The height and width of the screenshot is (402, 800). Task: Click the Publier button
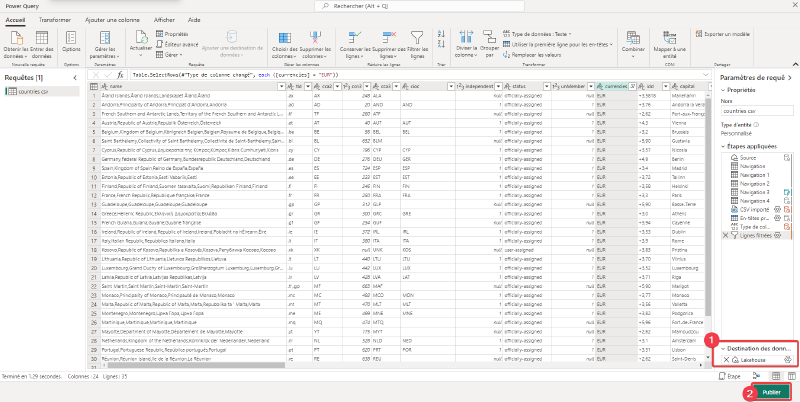[771, 392]
